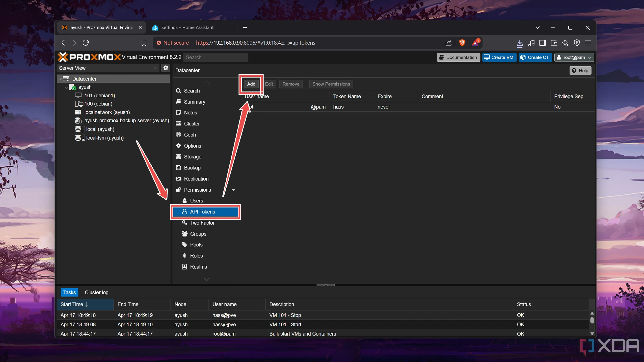Click the Proxmox search field
Viewport: 644px width, 362px height.
[216, 57]
